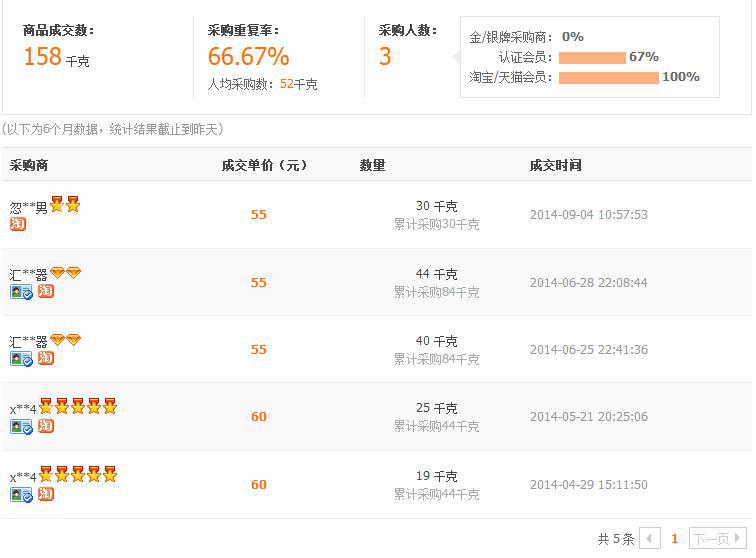Click price 55 in the 40 千克 row
This screenshot has height=558, width=756.
[258, 349]
